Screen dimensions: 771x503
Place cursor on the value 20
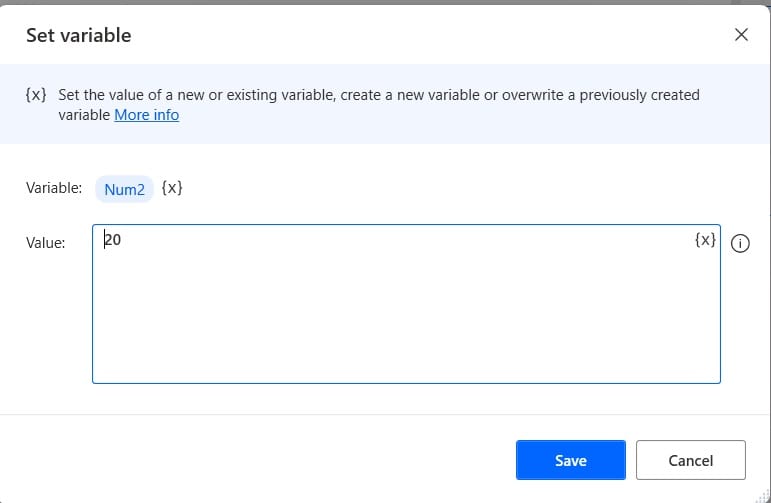(113, 239)
